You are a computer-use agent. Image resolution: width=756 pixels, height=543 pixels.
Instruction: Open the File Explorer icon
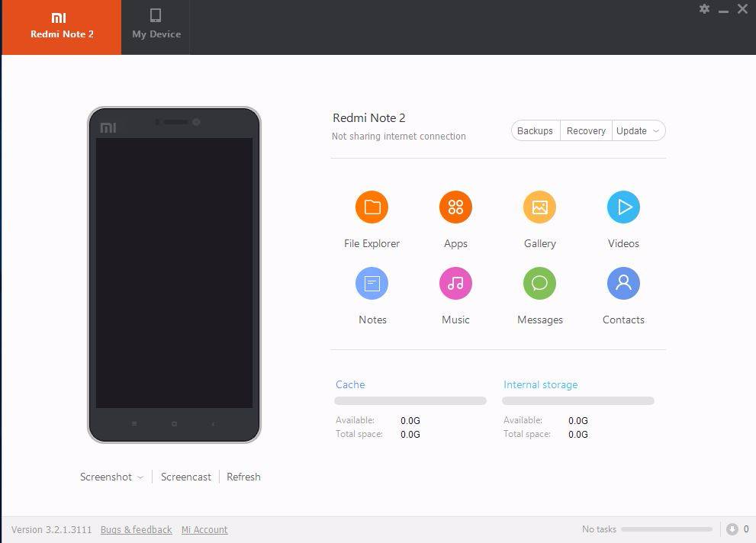coord(372,207)
